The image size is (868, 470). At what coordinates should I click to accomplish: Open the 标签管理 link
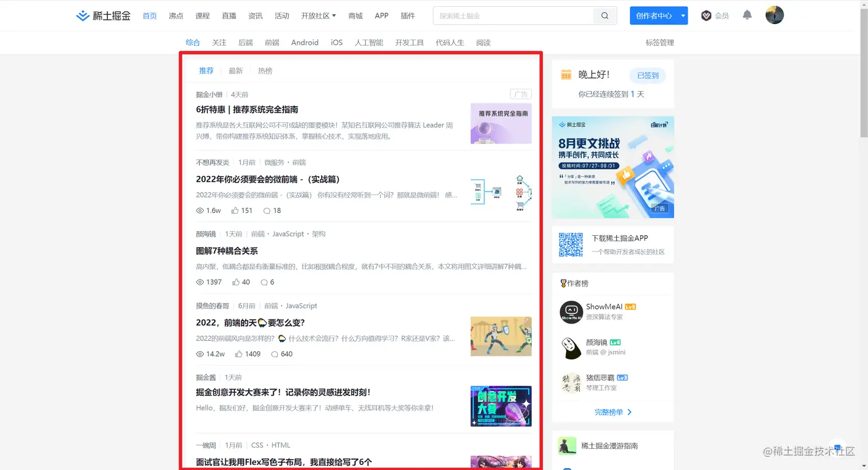pyautogui.click(x=659, y=42)
